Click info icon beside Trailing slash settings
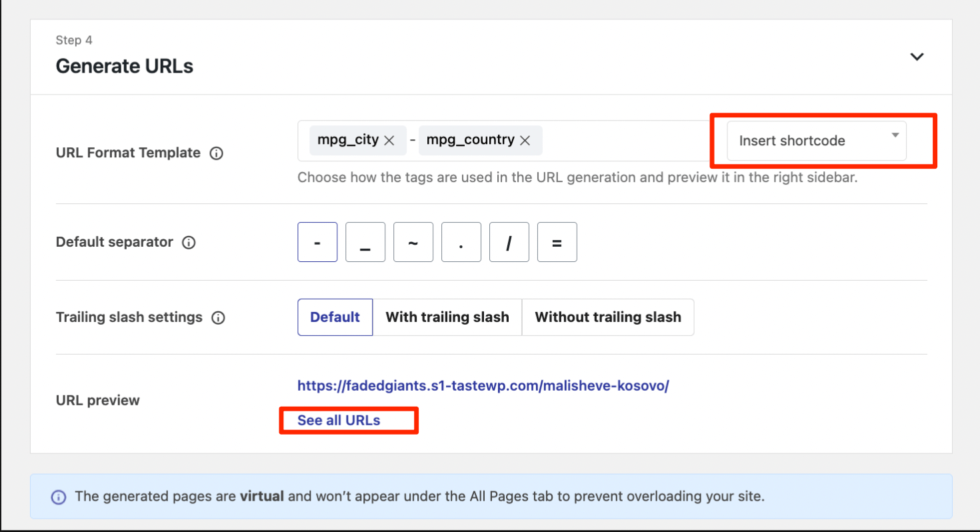Image resolution: width=980 pixels, height=532 pixels. click(218, 318)
